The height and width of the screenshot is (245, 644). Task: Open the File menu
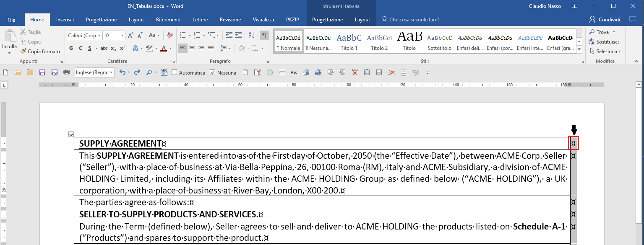[x=11, y=20]
